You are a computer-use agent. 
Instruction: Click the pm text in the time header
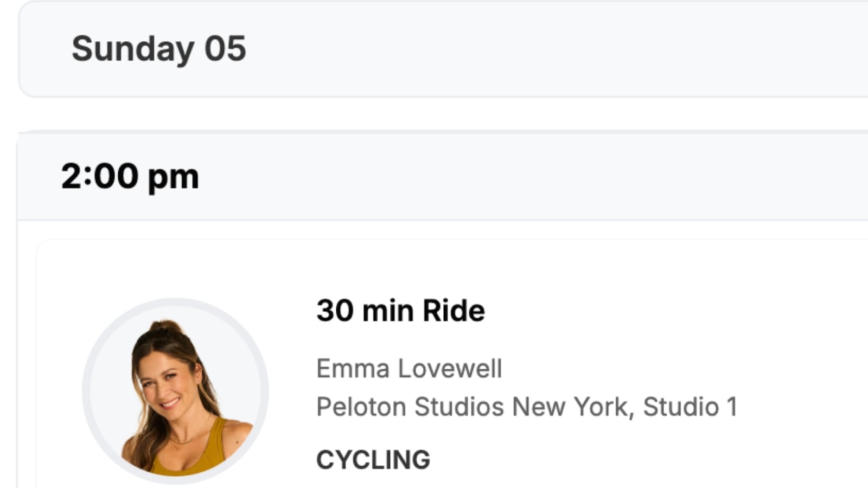(173, 178)
